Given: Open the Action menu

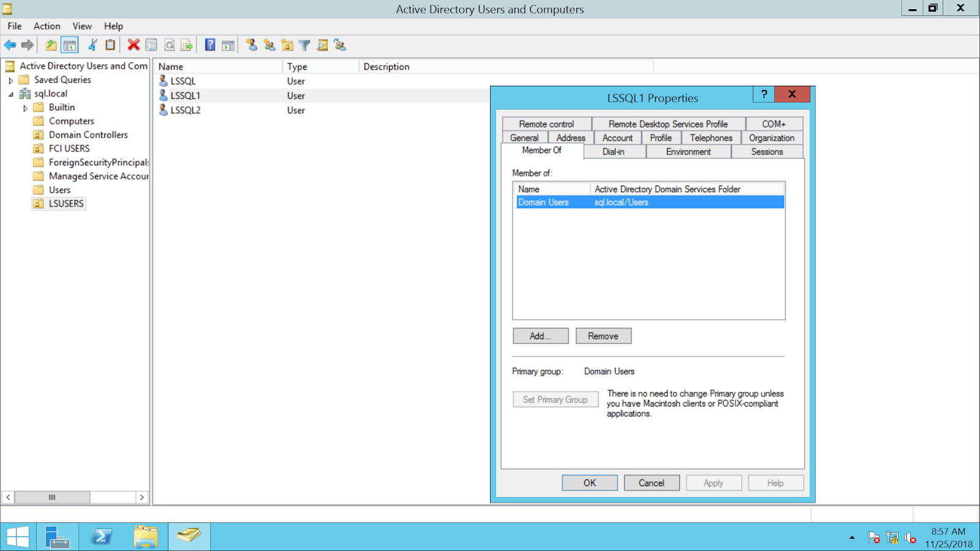Looking at the screenshot, I should click(x=47, y=26).
